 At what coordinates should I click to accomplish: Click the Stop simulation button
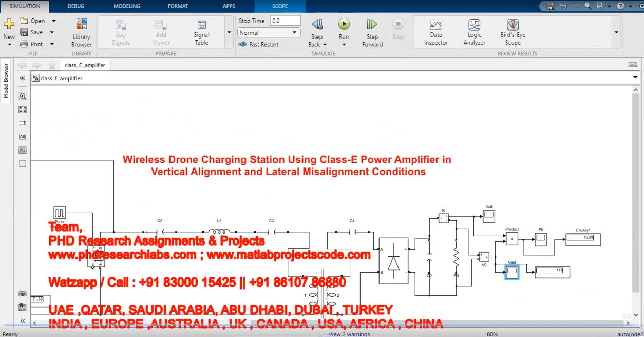coord(398,29)
